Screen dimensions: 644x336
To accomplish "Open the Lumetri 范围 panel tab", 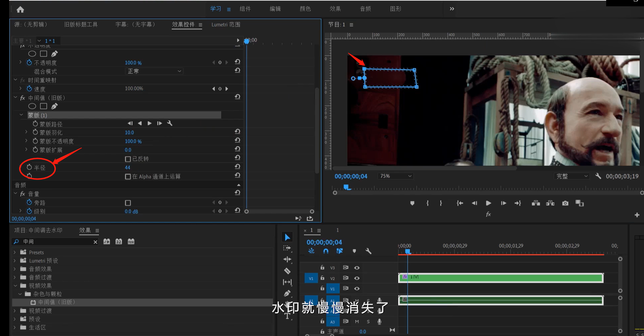I will pyautogui.click(x=226, y=24).
